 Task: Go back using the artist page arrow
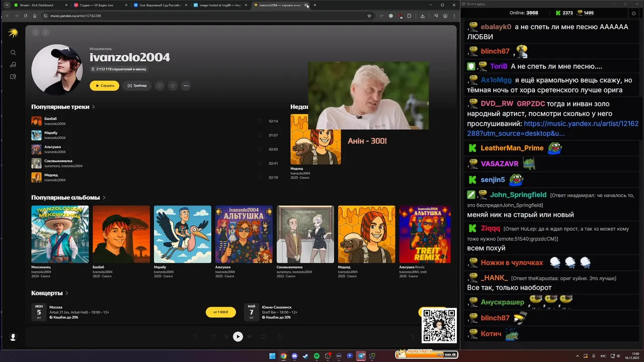[x=35, y=32]
